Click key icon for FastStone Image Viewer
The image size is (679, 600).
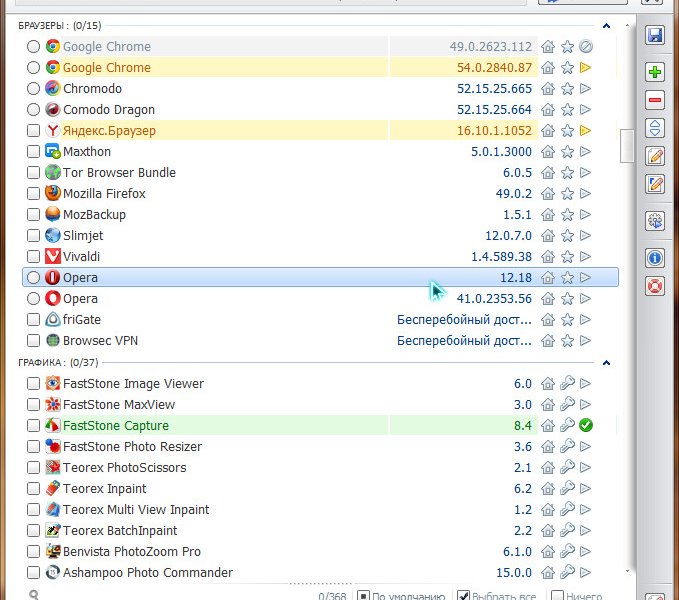point(567,383)
